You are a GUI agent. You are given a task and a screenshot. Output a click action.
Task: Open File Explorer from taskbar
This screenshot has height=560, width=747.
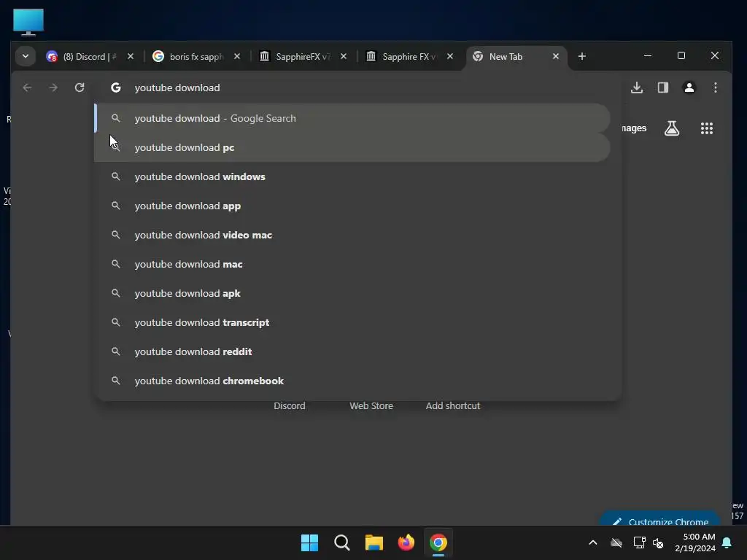[374, 542]
